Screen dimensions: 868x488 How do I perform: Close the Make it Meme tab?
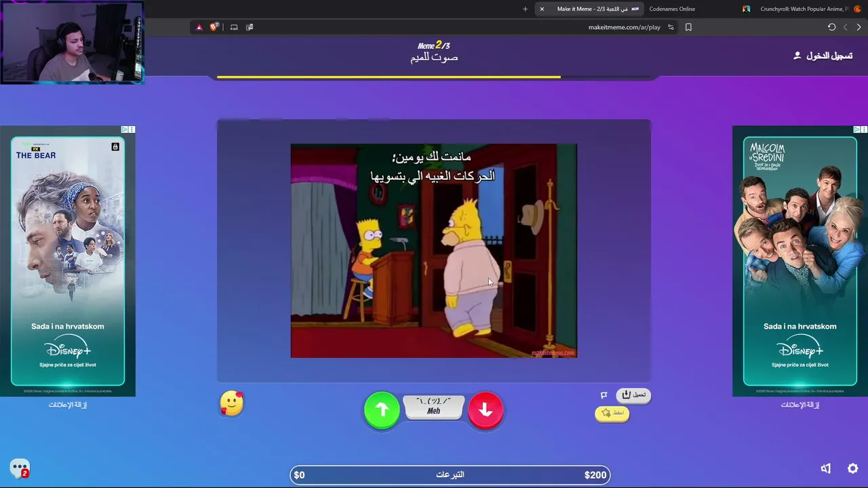pyautogui.click(x=542, y=9)
